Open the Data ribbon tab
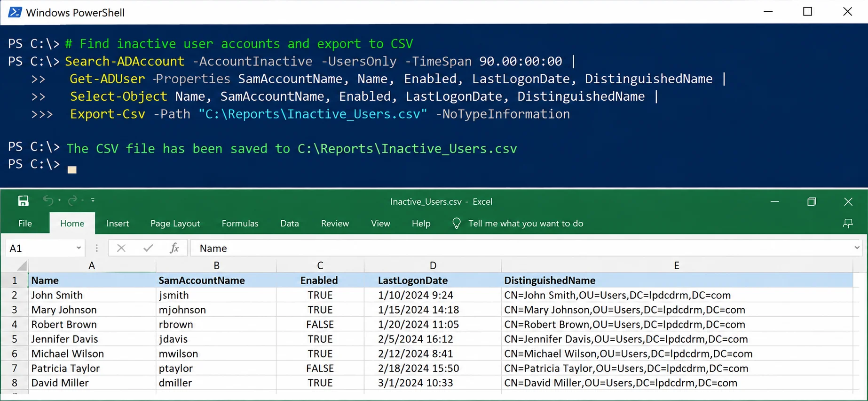868x401 pixels. pyautogui.click(x=290, y=224)
